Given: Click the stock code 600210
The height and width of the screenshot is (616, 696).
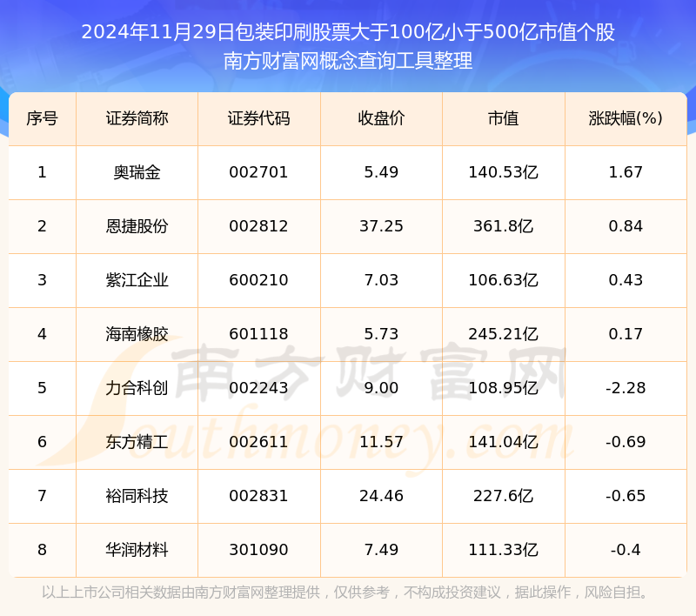Looking at the screenshot, I should [x=258, y=280].
